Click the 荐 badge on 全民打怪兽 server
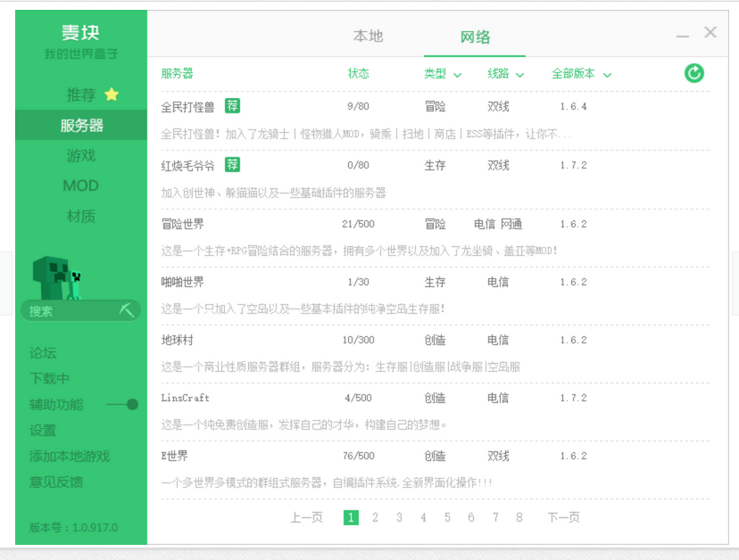 (231, 105)
